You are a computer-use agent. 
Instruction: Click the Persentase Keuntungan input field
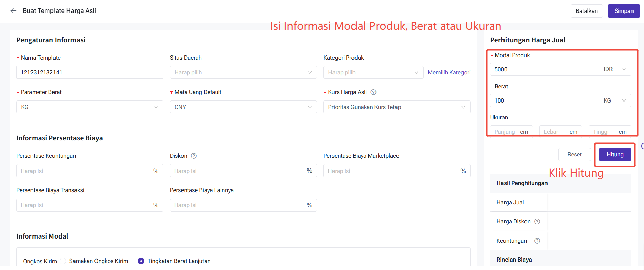tap(85, 171)
